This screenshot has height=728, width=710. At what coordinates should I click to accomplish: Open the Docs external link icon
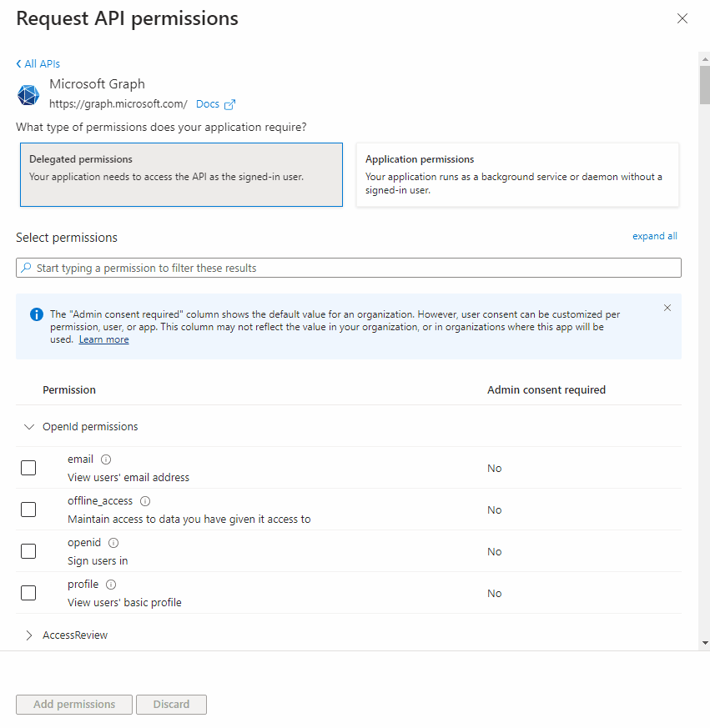pyautogui.click(x=230, y=105)
